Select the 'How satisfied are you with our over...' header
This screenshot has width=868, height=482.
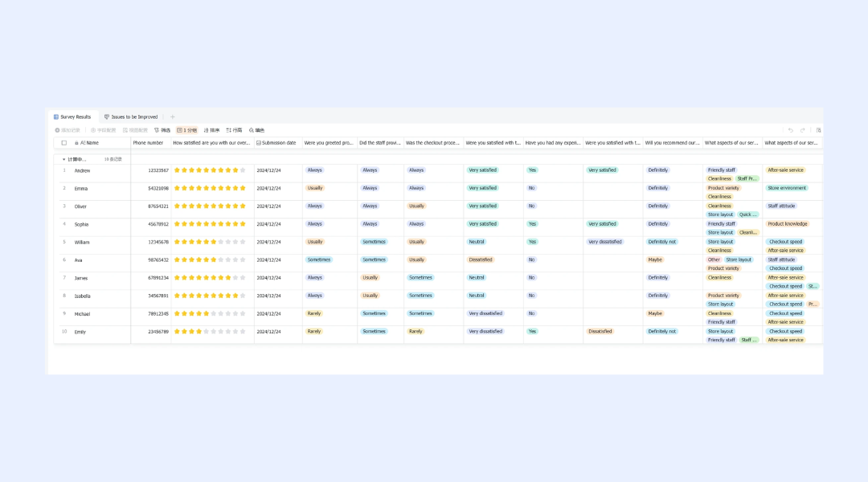(211, 143)
